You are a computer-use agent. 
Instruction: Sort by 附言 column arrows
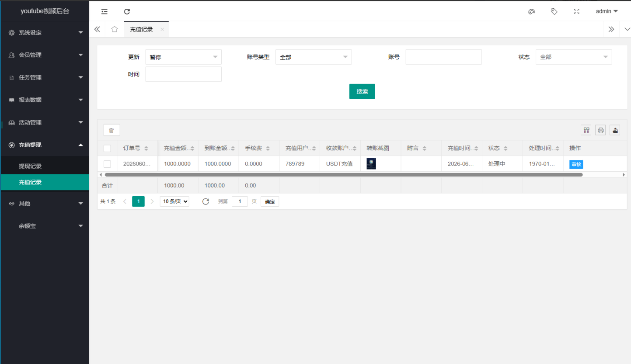424,149
